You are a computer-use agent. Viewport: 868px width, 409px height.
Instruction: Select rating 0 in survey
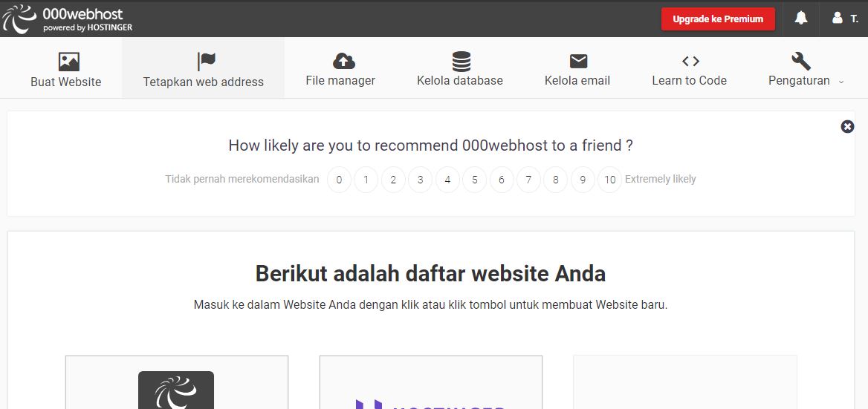click(x=339, y=180)
